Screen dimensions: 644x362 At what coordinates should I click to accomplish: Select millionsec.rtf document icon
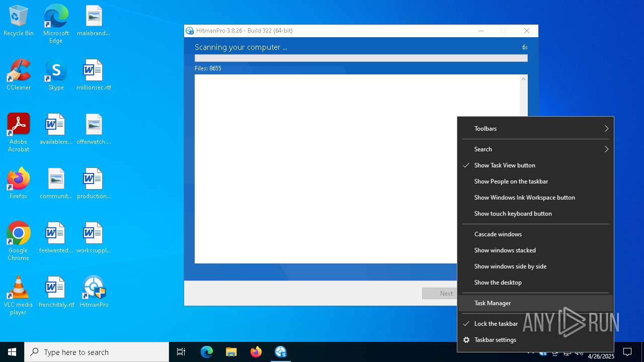[94, 75]
